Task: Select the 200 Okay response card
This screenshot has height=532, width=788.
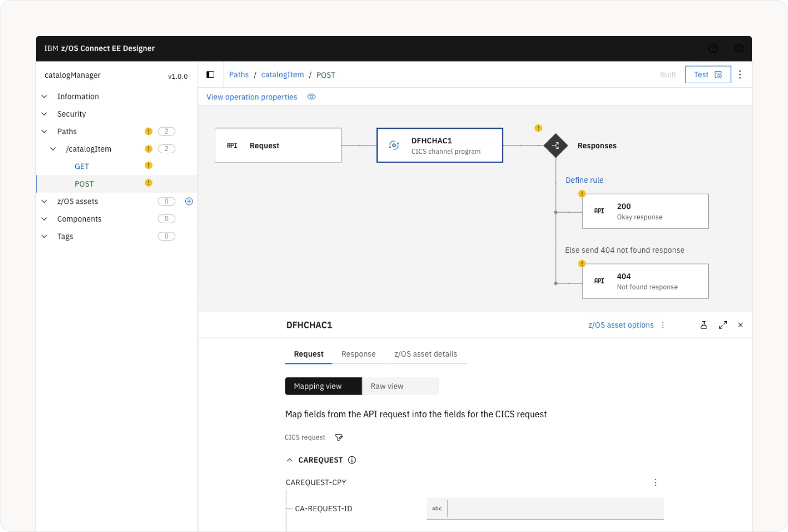Action: pos(645,211)
